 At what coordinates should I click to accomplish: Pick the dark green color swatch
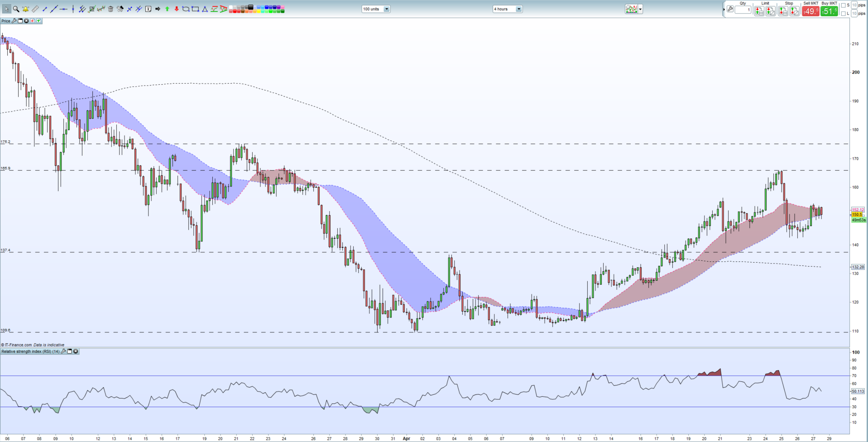282,11
